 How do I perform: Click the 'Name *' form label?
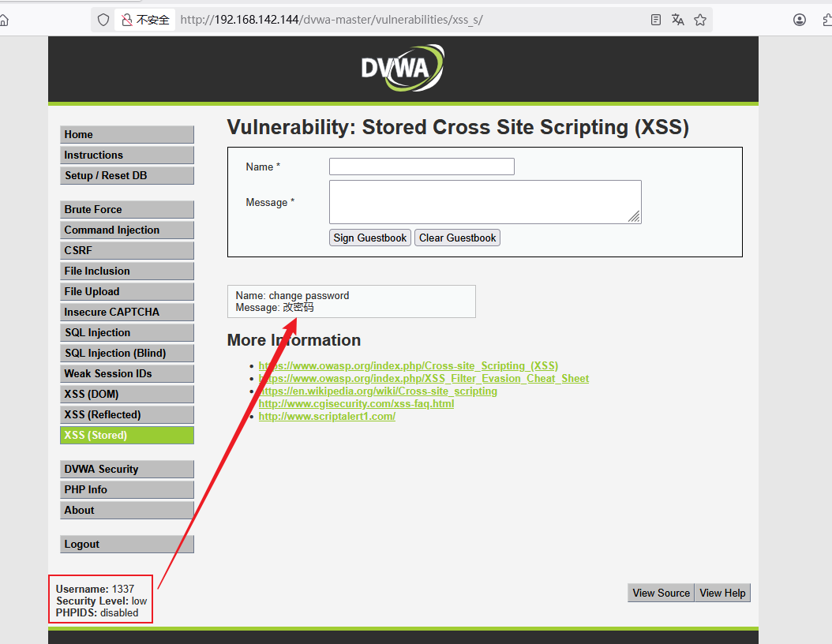(263, 167)
